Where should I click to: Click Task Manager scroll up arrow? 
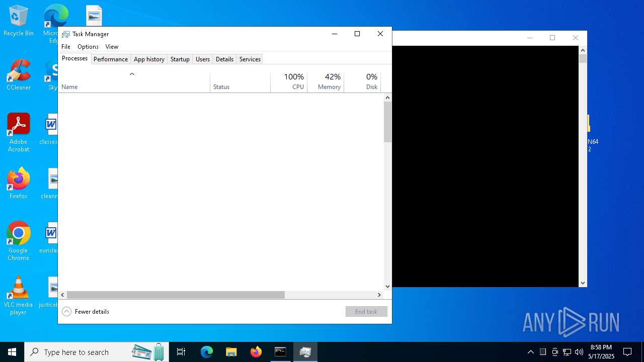387,97
